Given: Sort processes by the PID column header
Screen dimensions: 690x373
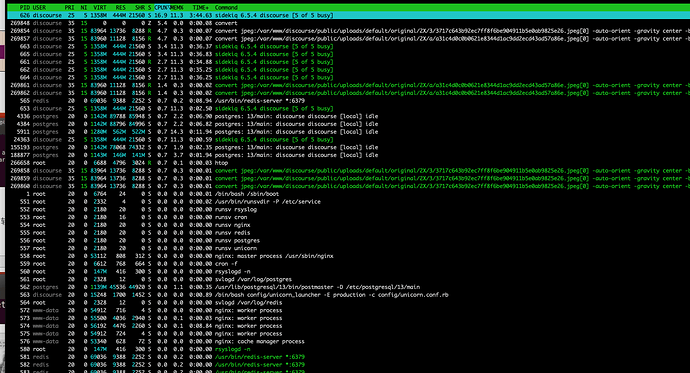Looking at the screenshot, I should click(x=25, y=7).
